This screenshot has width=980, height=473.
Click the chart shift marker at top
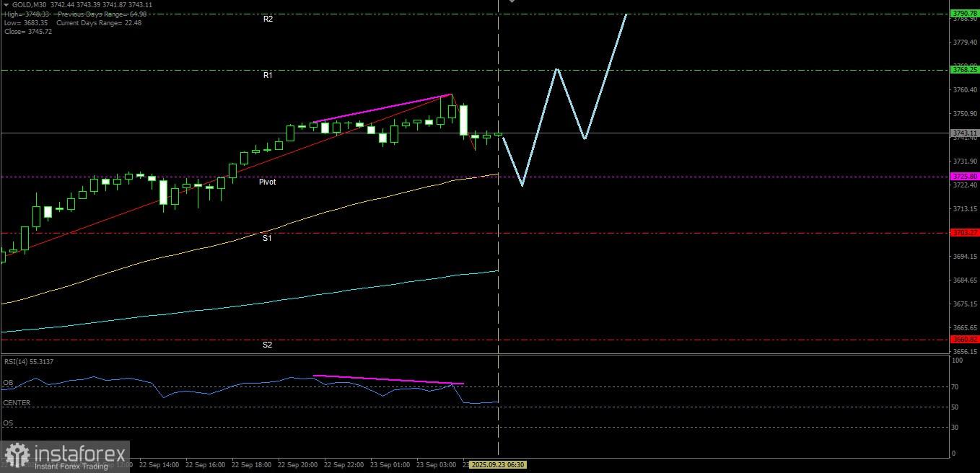pyautogui.click(x=512, y=1)
